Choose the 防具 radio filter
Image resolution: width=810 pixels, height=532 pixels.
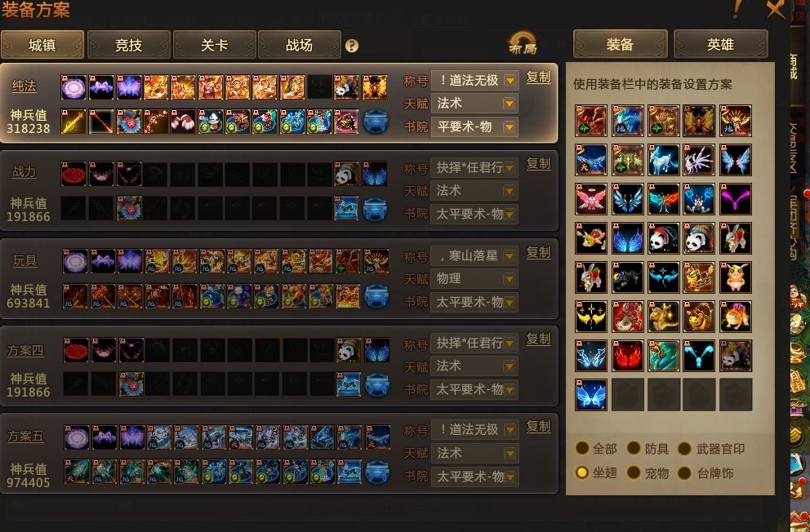634,449
